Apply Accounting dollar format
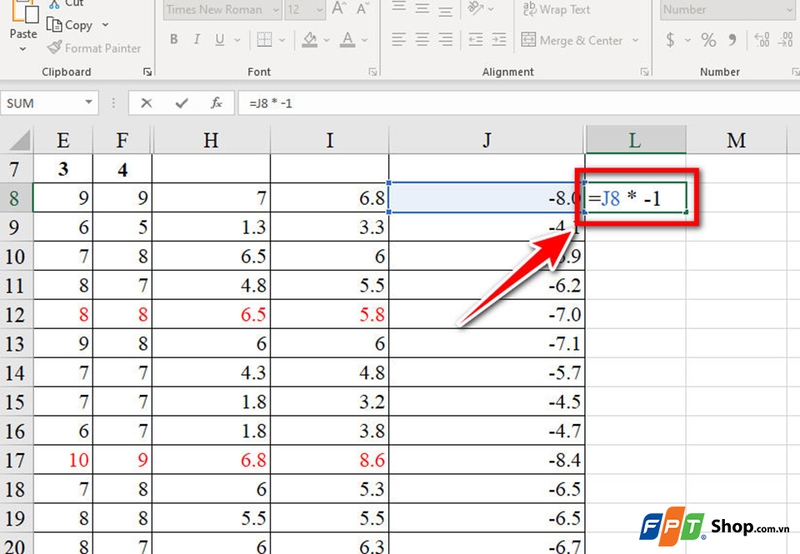The image size is (800, 554). click(x=670, y=40)
